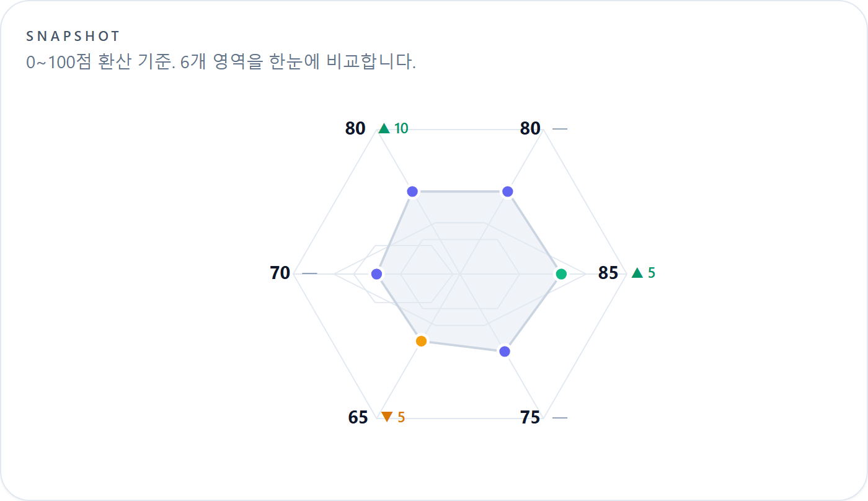Click the score label 85
This screenshot has height=501, width=868.
pos(608,273)
